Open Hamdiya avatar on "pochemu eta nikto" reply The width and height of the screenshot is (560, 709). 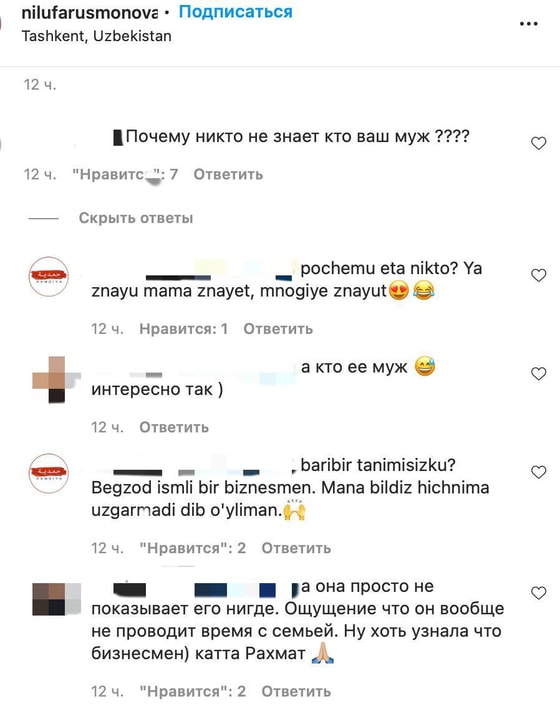[x=48, y=276]
